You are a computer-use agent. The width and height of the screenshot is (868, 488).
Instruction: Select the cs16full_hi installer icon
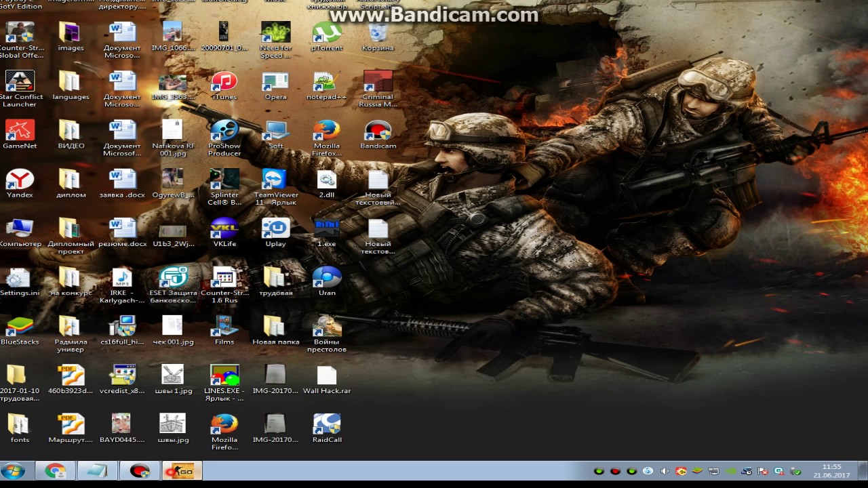coord(122,330)
